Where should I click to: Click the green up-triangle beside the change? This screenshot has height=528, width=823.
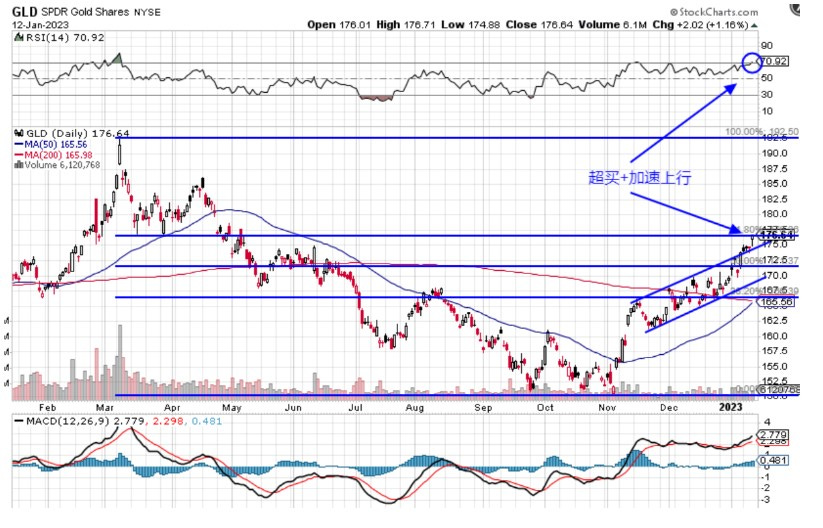pyautogui.click(x=754, y=25)
